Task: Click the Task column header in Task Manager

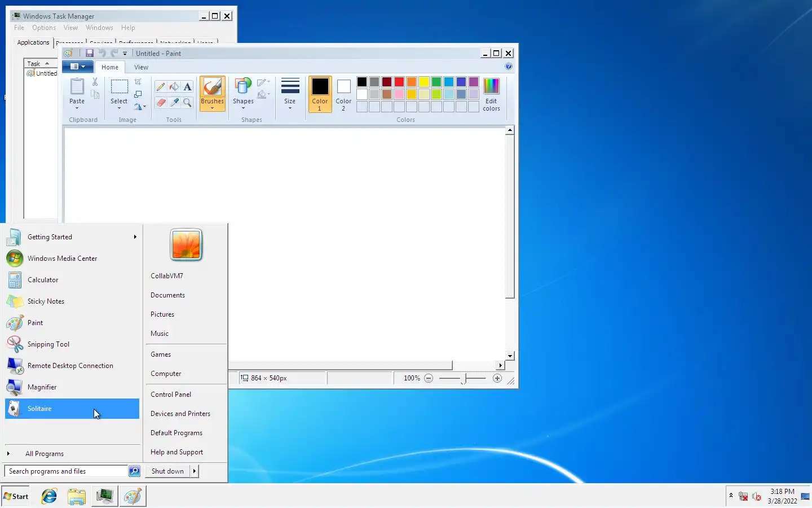Action: (x=40, y=64)
